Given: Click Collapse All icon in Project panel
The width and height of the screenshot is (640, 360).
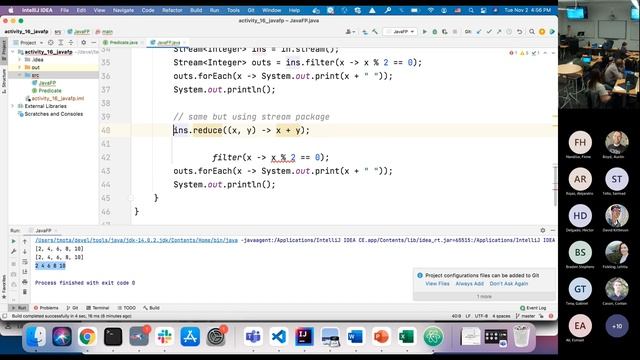Looking at the screenshot, I should click(71, 42).
